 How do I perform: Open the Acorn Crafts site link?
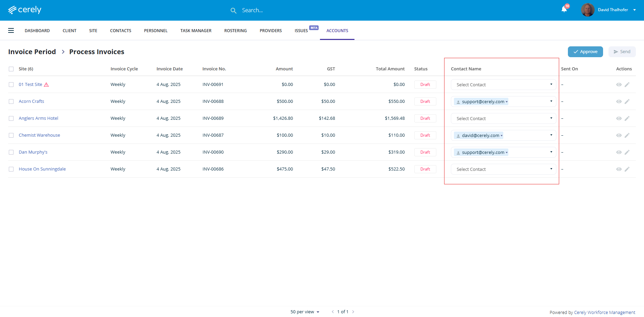point(31,101)
